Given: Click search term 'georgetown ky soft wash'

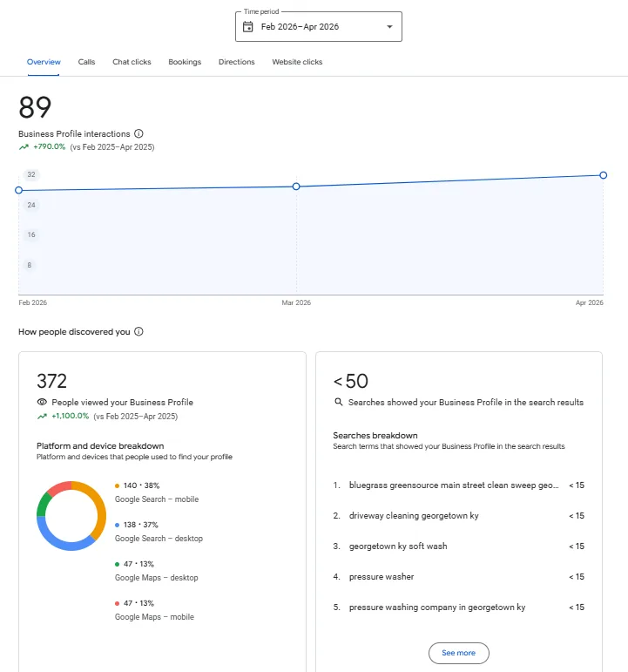Looking at the screenshot, I should [398, 546].
